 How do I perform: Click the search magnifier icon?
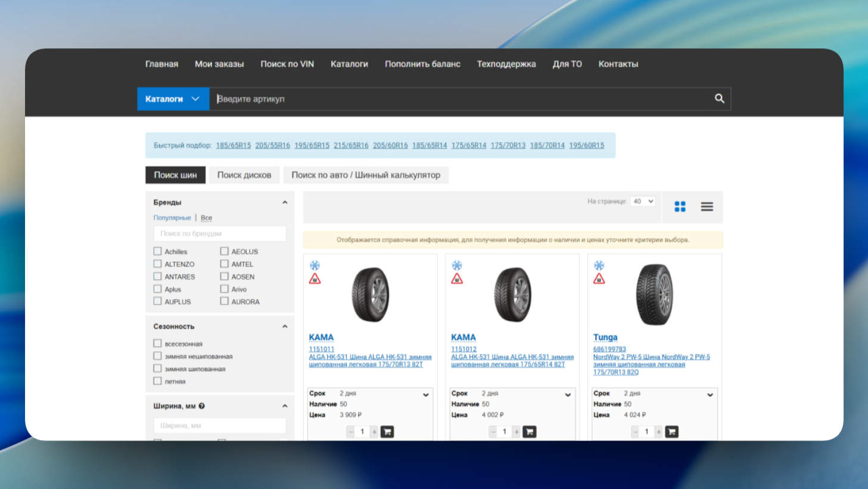(x=719, y=99)
